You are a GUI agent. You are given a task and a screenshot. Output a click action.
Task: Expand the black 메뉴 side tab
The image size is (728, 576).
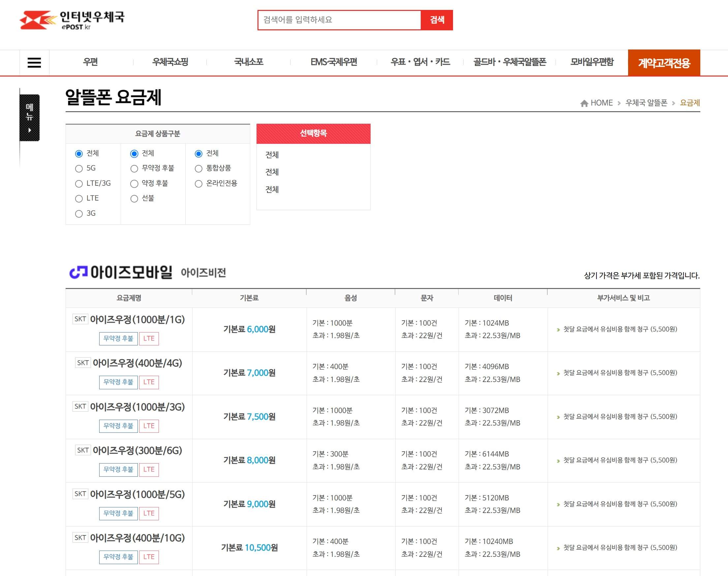pyautogui.click(x=30, y=117)
